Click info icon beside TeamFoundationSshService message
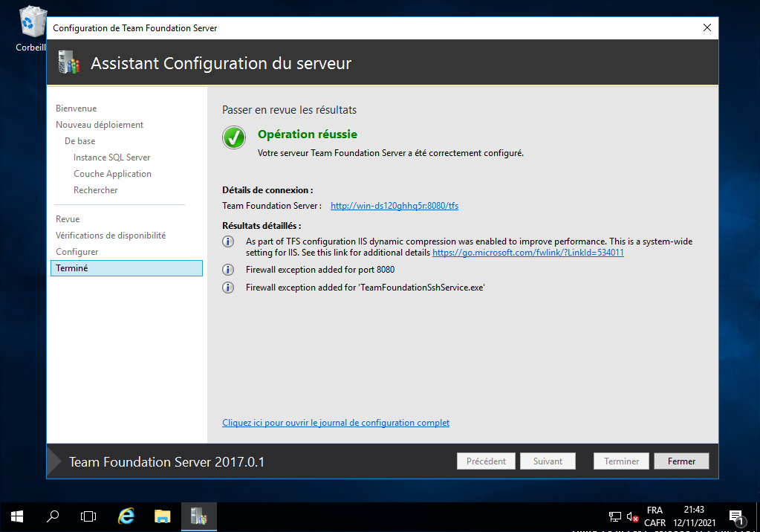Viewport: 760px width, 532px height. (x=229, y=288)
